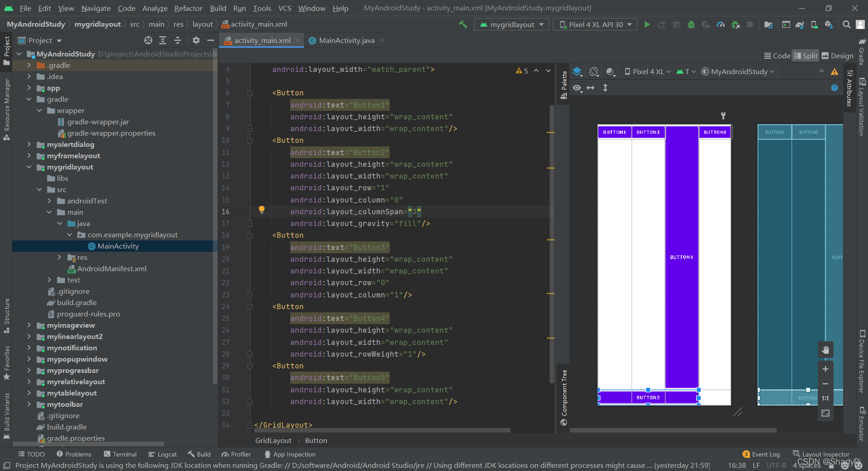Image resolution: width=868 pixels, height=471 pixels.
Task: Zoom out on the design preview
Action: pos(826,384)
